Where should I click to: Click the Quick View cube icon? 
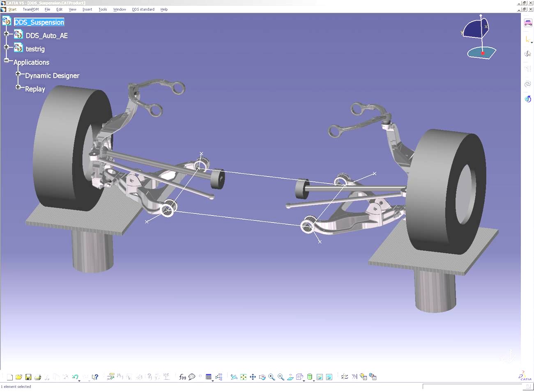coord(299,377)
